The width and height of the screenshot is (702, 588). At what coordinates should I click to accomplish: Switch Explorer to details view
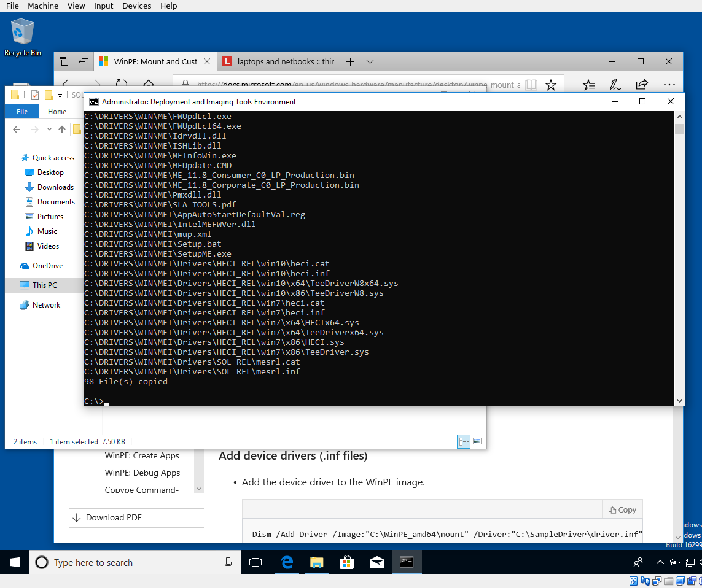click(x=464, y=441)
